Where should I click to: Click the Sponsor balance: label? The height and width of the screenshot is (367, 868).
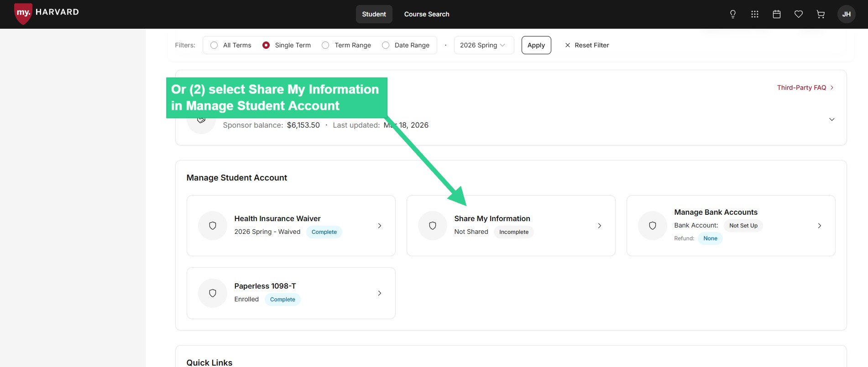coord(253,125)
